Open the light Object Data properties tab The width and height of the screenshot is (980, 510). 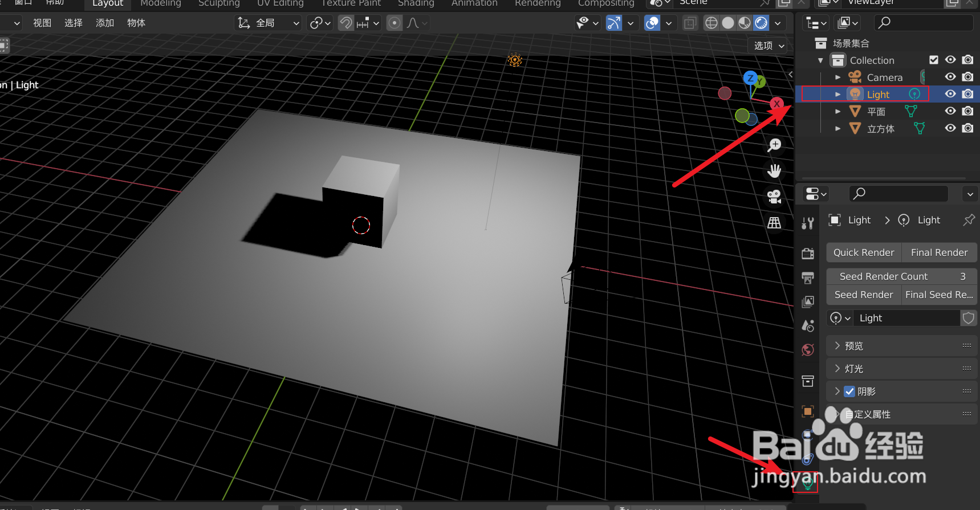807,484
